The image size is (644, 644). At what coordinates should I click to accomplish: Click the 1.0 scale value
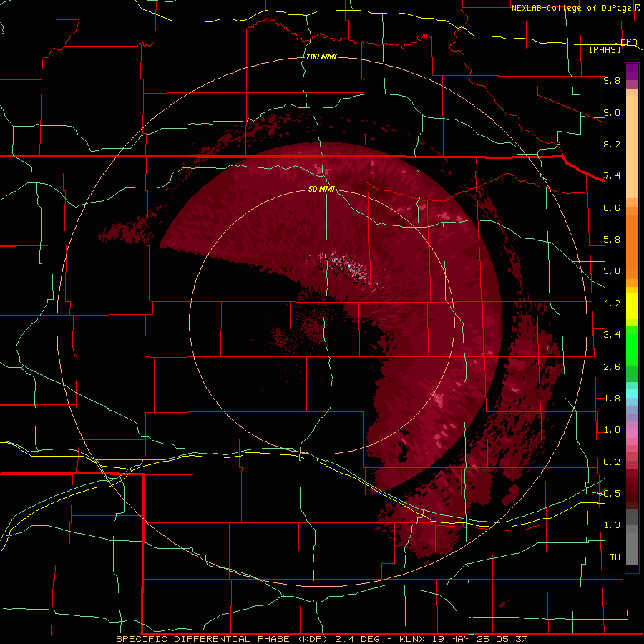click(612, 430)
